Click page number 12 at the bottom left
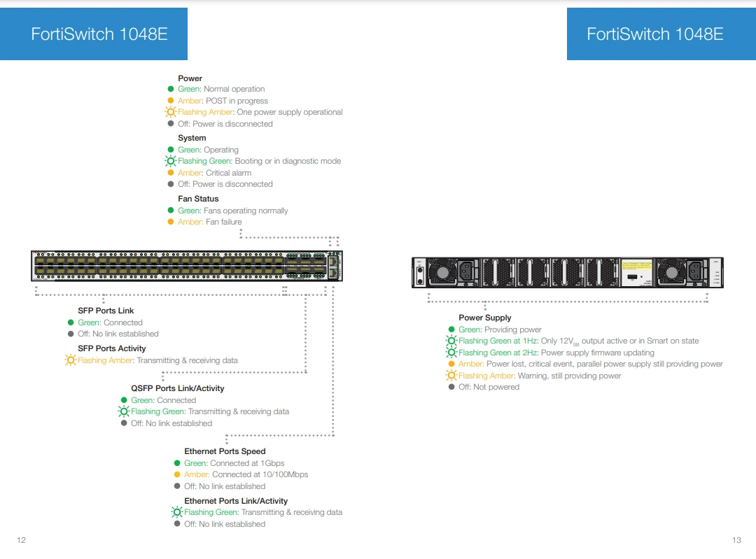The width and height of the screenshot is (756, 559). pos(21,540)
